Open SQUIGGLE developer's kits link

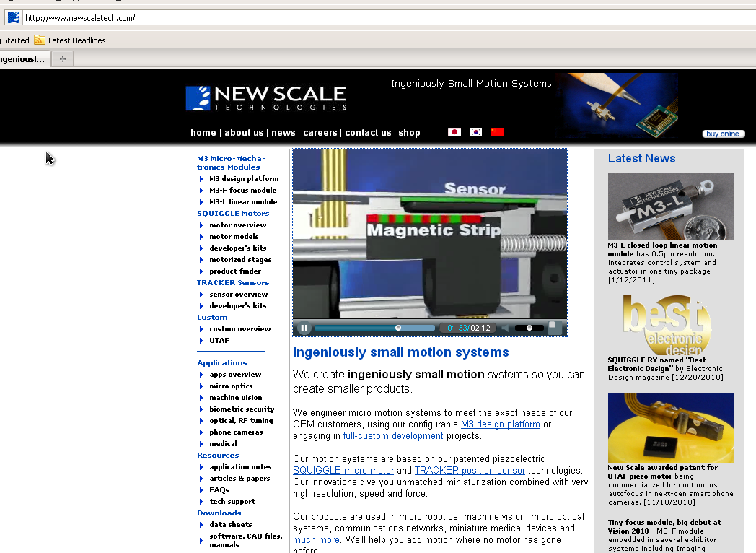click(x=238, y=248)
